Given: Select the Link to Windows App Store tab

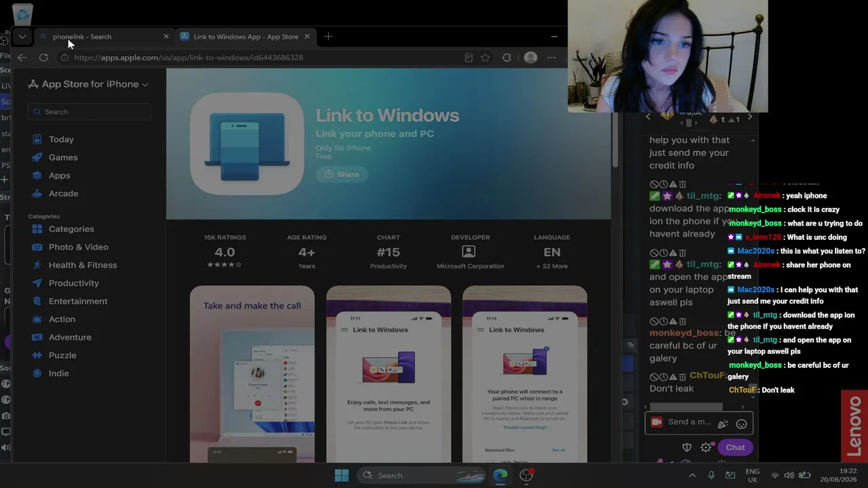Looking at the screenshot, I should point(245,37).
